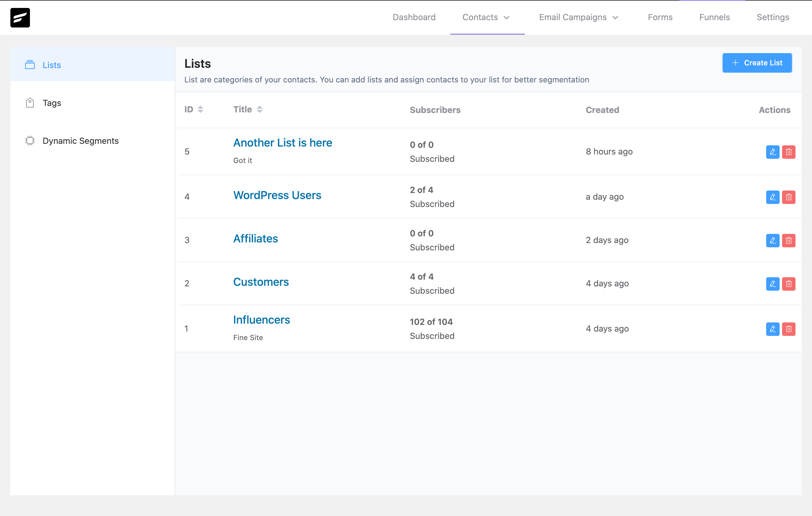Screen dimensions: 812x516
Task: Click the Lists page heading
Action: click(197, 64)
